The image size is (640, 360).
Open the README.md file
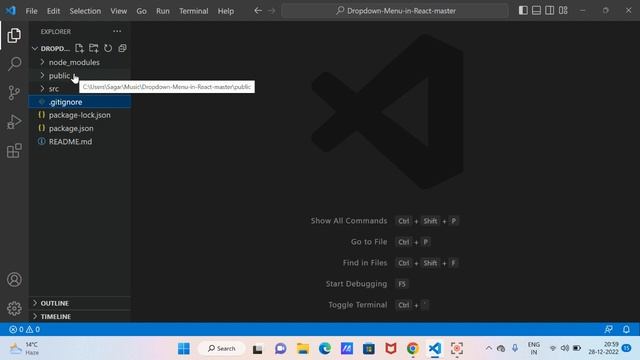80,142
